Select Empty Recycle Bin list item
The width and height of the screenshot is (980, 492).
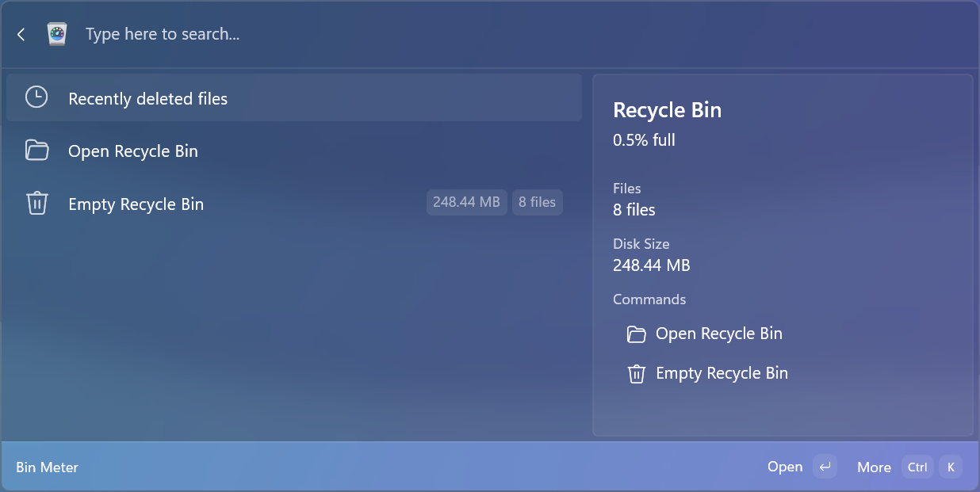coord(294,204)
